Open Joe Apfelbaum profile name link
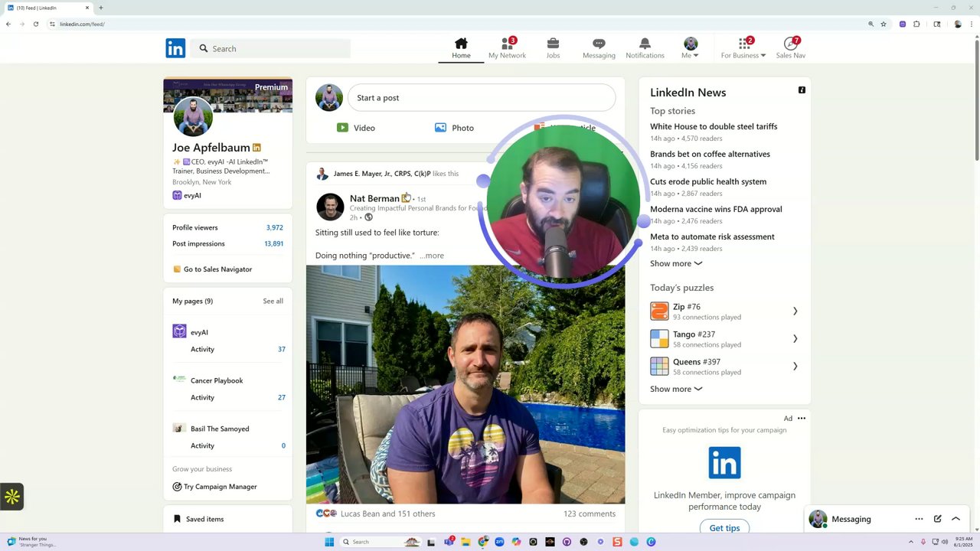This screenshot has height=551, width=980. coord(211,148)
